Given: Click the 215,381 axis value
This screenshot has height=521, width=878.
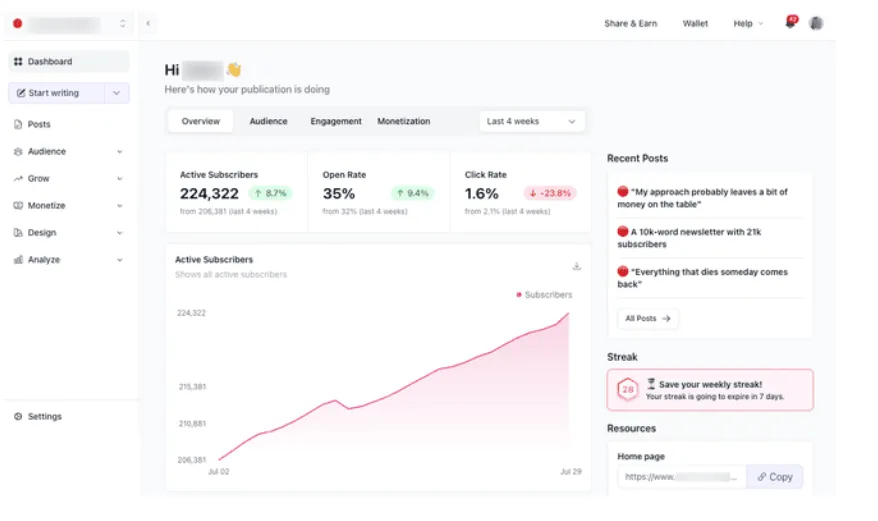Looking at the screenshot, I should [x=192, y=387].
